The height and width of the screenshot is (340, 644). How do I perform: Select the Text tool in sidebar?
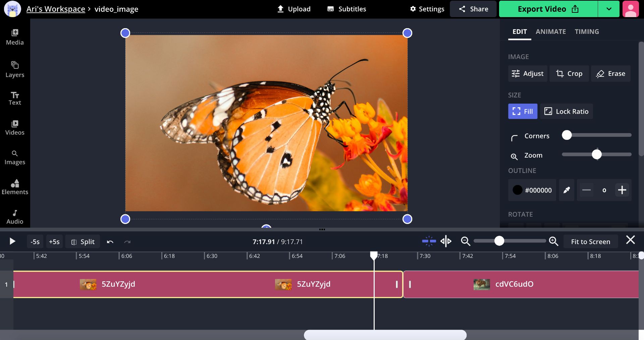(x=15, y=99)
